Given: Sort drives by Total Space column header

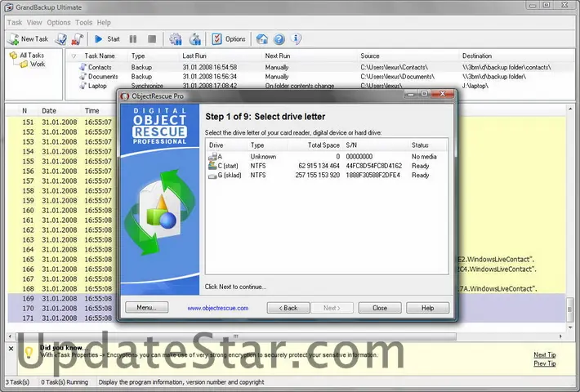Looking at the screenshot, I should point(323,145).
